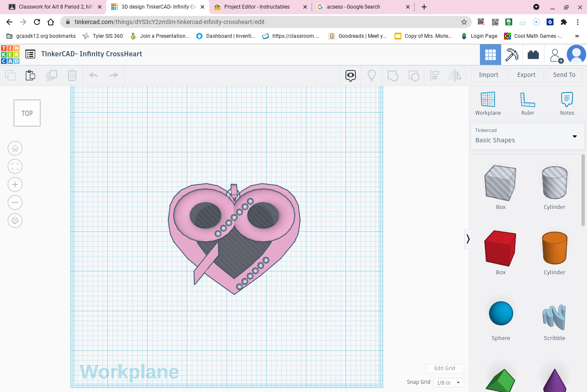Image resolution: width=587 pixels, height=392 pixels.
Task: Zoom out with the minus icon
Action: pyautogui.click(x=15, y=202)
